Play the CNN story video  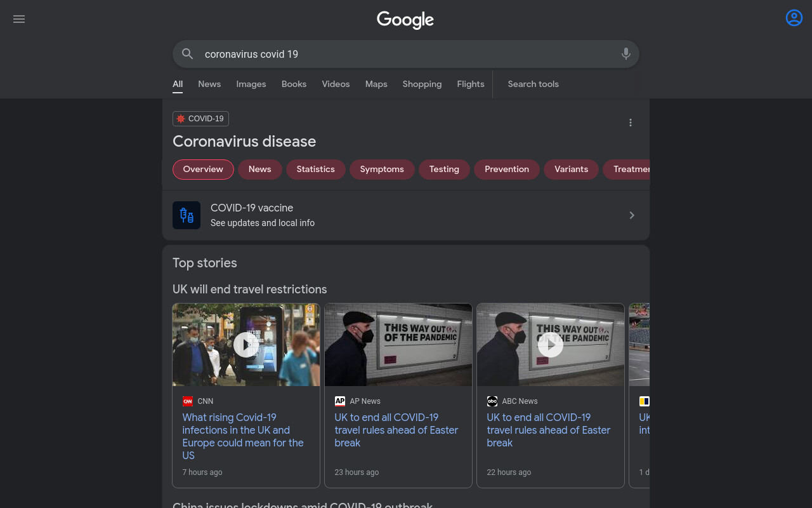tap(246, 345)
